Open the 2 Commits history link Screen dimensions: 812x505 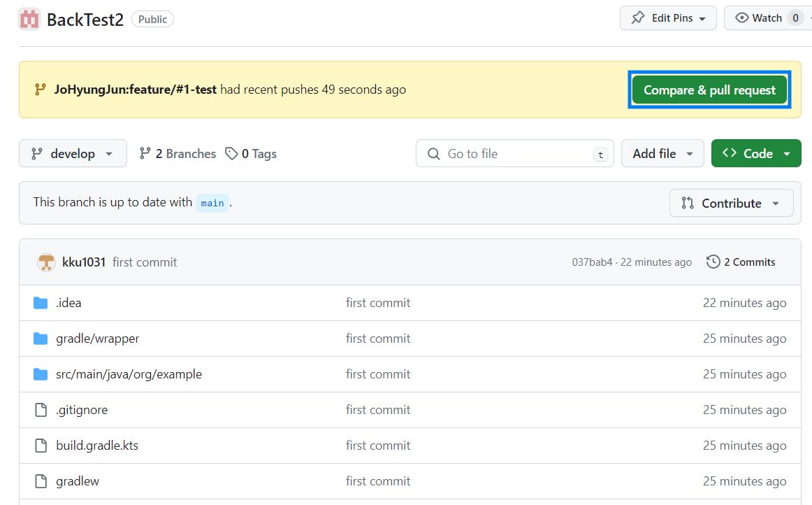pyautogui.click(x=741, y=262)
